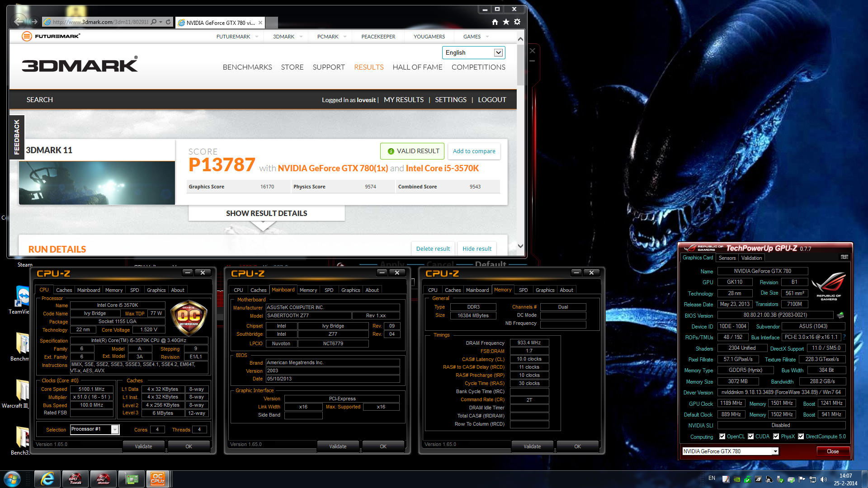
Task: Open the BENCHMARKS menu
Action: click(x=247, y=67)
